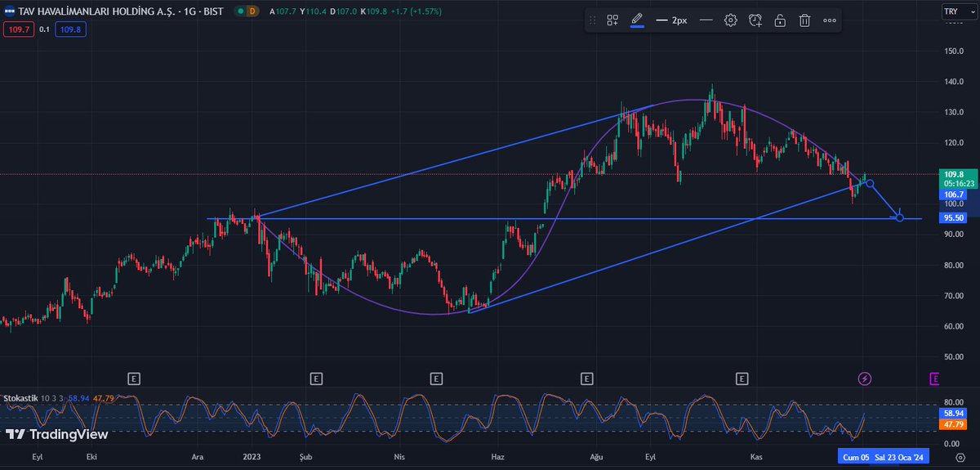Click the 47.79 stochastic axis label
The image size is (980, 470).
coord(954,425)
